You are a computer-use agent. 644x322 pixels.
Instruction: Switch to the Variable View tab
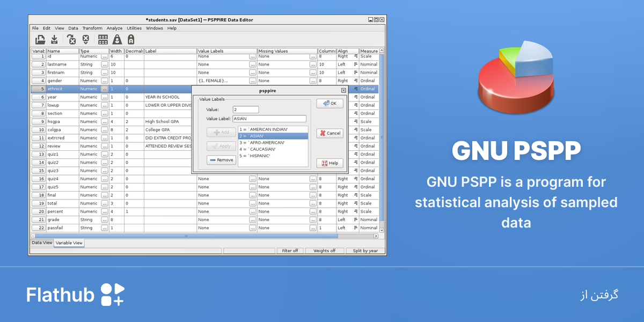(69, 243)
